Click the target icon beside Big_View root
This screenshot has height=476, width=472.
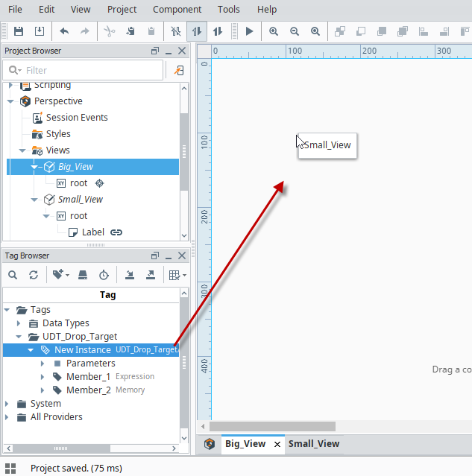coord(99,183)
